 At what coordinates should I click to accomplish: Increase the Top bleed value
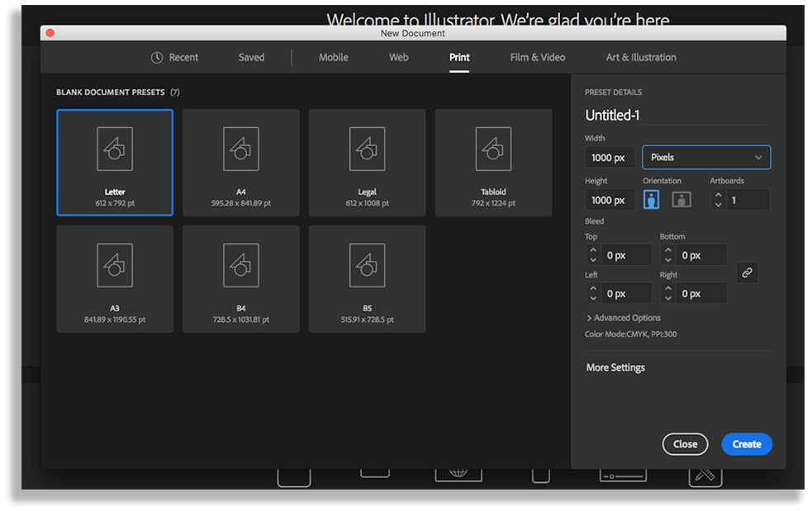pos(593,251)
